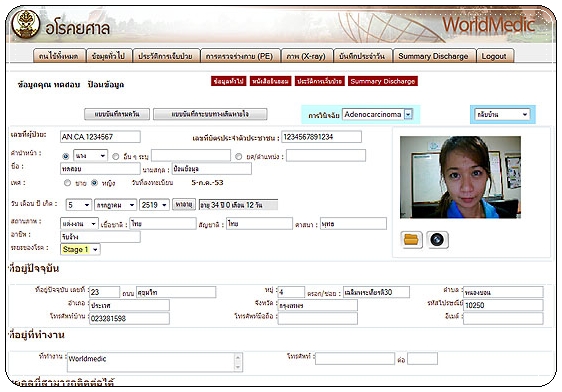Click the first name input field
The width and height of the screenshot is (562, 392).
[100, 168]
